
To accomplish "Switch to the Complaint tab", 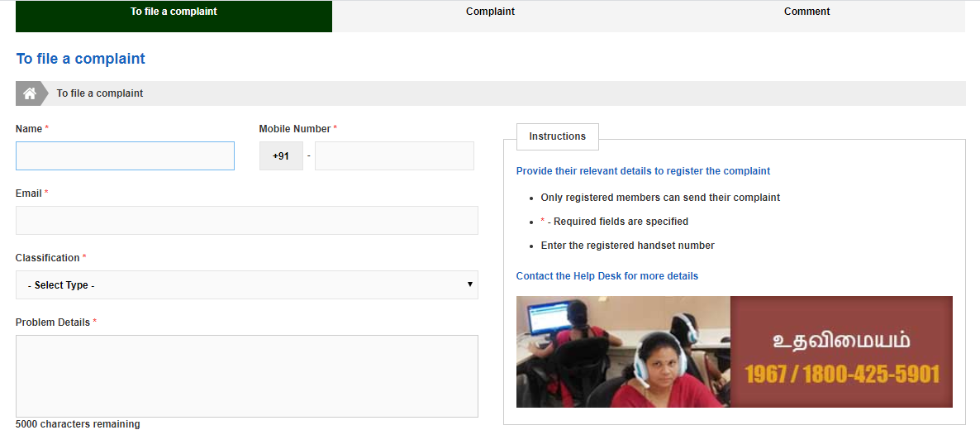I will (x=490, y=12).
